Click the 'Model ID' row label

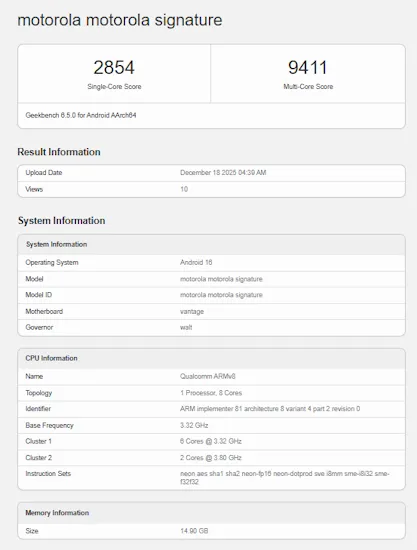39,295
